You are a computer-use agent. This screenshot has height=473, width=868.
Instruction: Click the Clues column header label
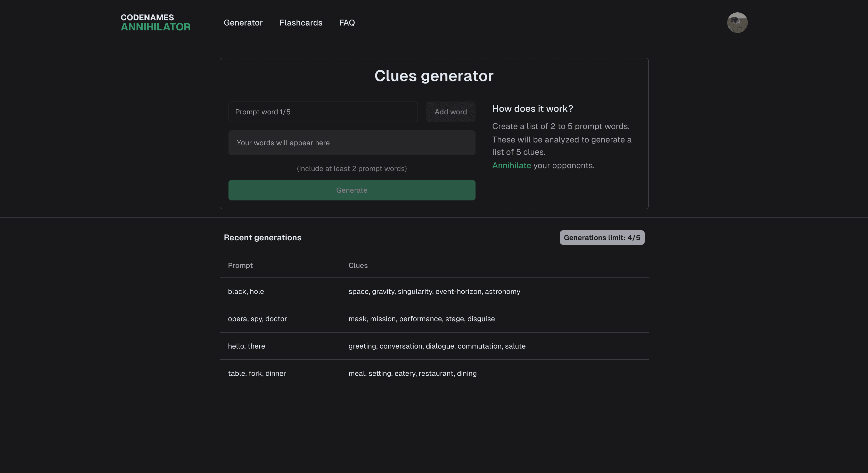[357, 265]
